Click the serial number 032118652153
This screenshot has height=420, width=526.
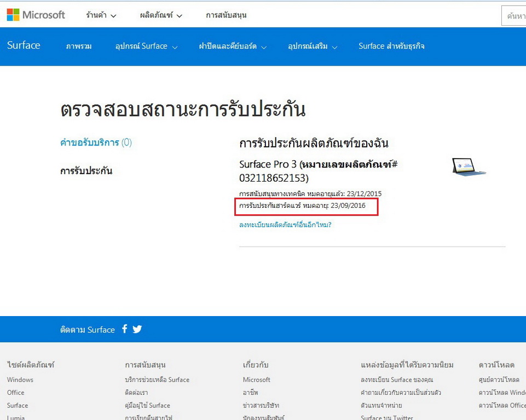(272, 178)
